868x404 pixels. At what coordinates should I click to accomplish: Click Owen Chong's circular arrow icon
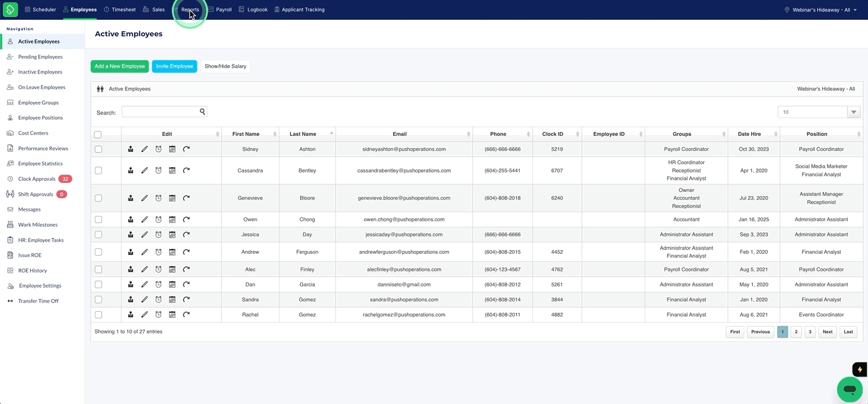tap(187, 219)
